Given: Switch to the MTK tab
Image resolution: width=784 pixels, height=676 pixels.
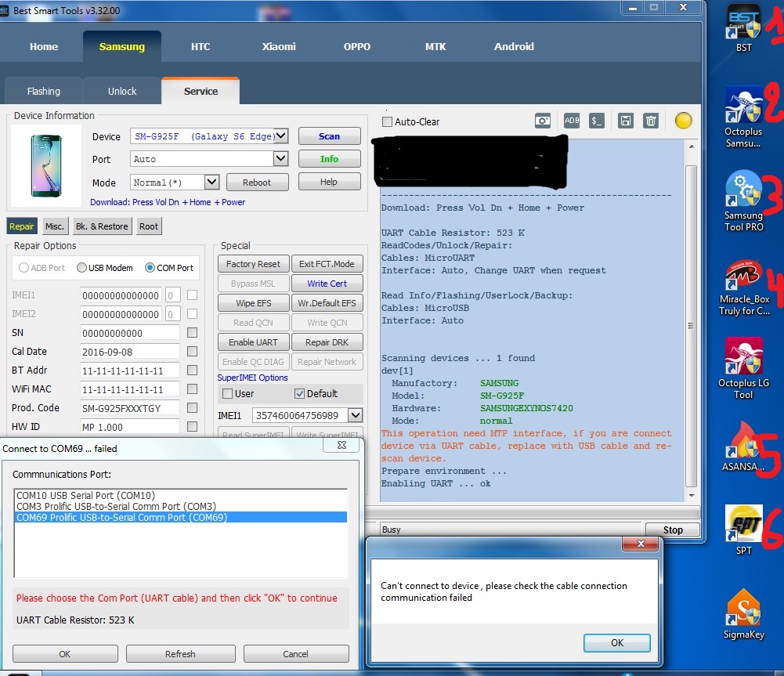Looking at the screenshot, I should 435,46.
